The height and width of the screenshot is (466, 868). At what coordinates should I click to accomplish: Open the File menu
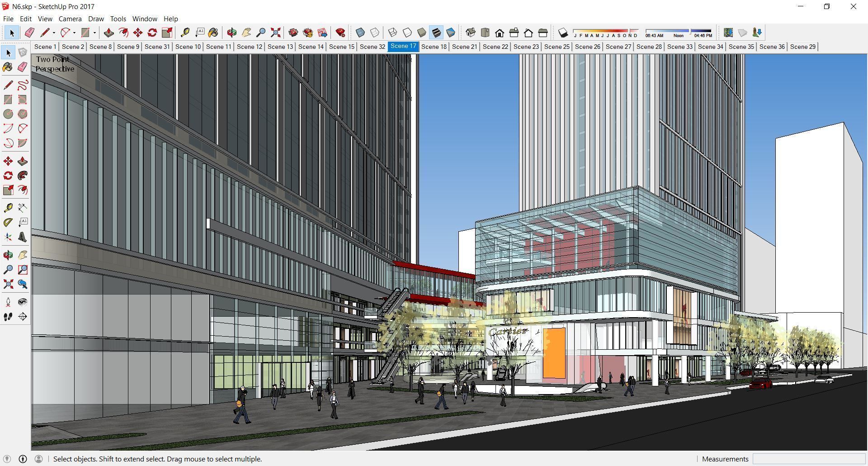(x=8, y=19)
